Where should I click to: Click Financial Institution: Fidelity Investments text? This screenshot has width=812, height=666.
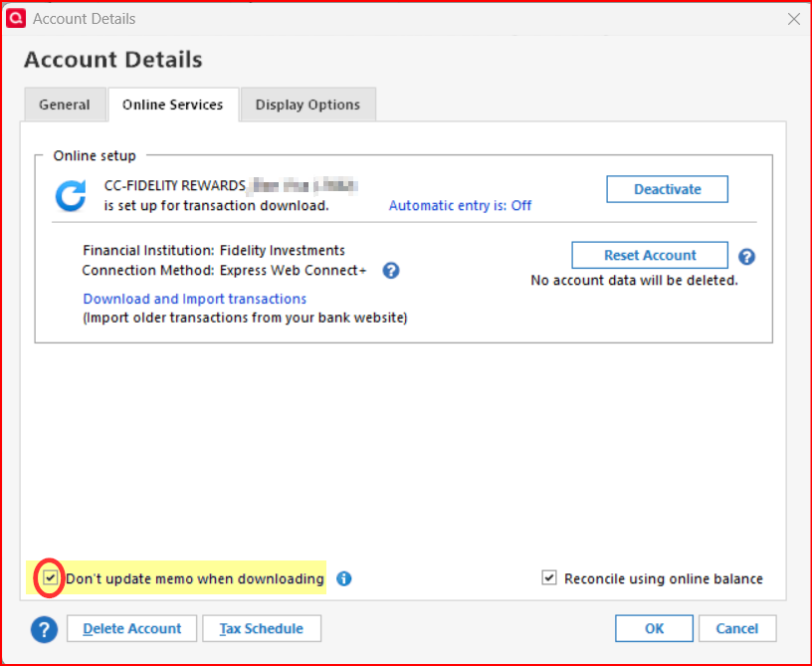(214, 251)
